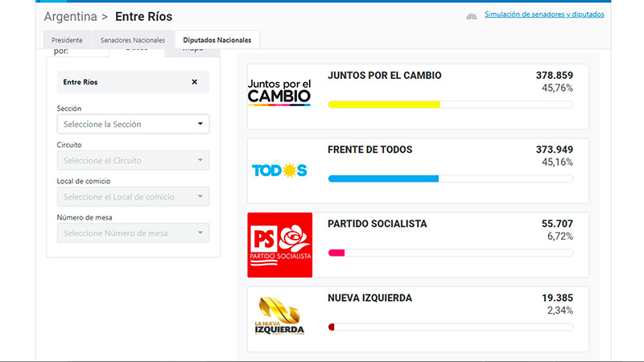
Task: Open Seleccione Número de mesa dropdown
Action: (x=133, y=232)
